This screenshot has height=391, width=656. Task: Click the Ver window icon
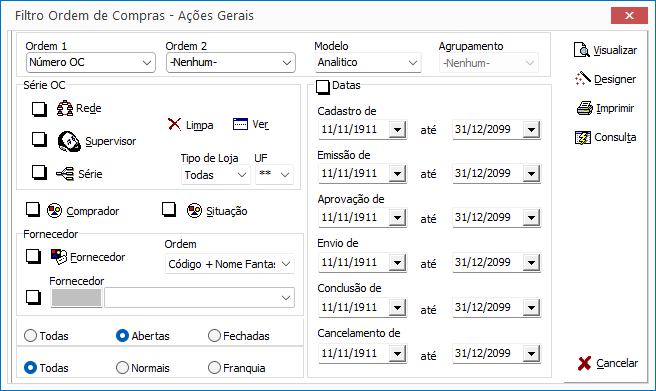(x=240, y=124)
